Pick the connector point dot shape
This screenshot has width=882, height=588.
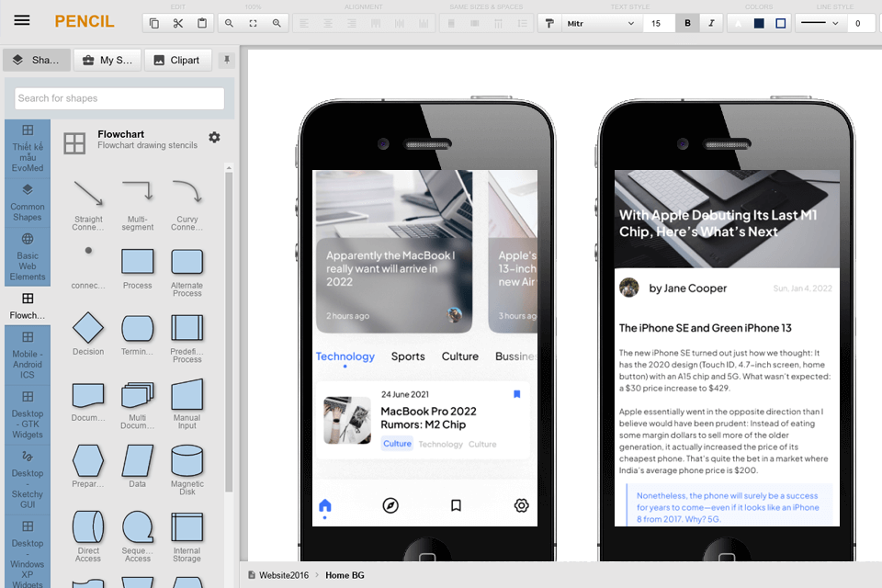[88, 267]
